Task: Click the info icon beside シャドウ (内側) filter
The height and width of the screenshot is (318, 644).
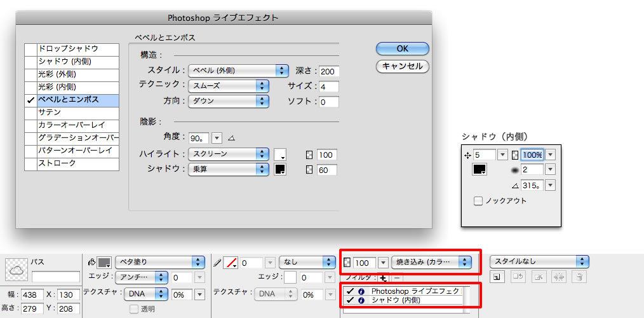Action: coord(361,300)
